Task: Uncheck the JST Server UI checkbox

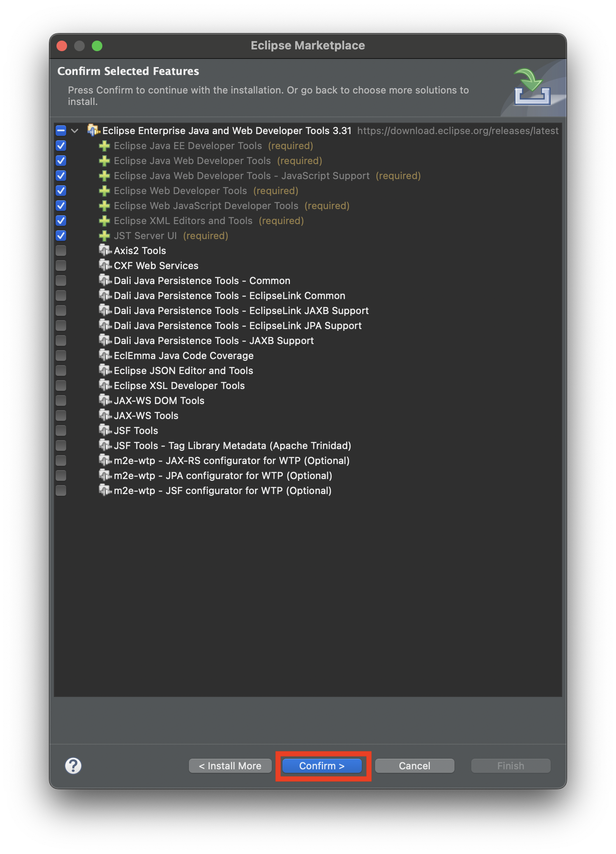Action: (61, 236)
